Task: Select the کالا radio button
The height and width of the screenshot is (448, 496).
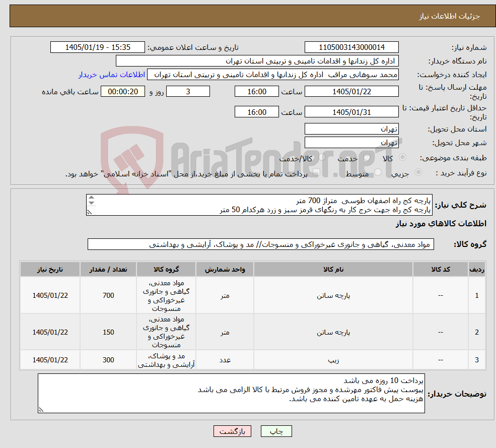Action: (x=403, y=157)
